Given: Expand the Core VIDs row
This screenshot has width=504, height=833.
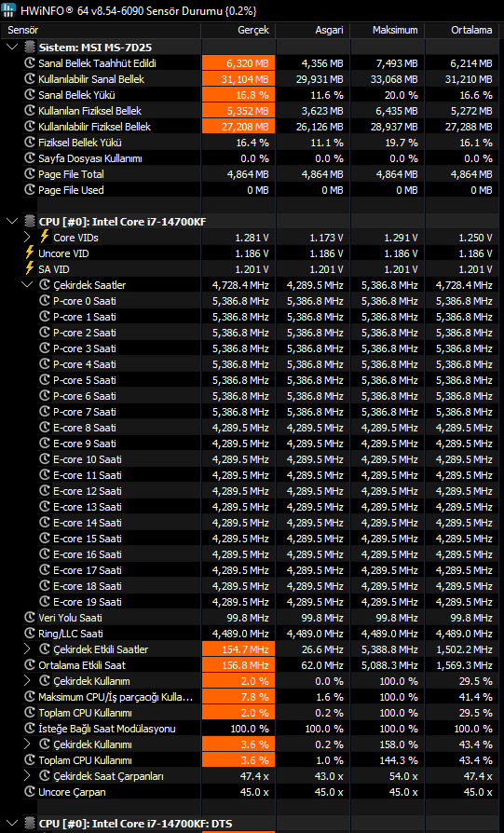Looking at the screenshot, I should pos(28,238).
